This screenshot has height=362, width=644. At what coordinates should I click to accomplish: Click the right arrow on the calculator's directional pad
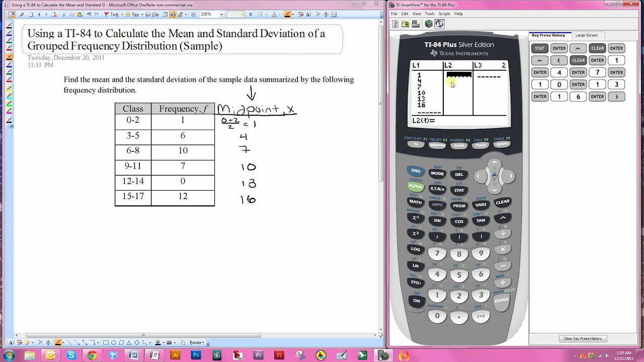[x=509, y=176]
